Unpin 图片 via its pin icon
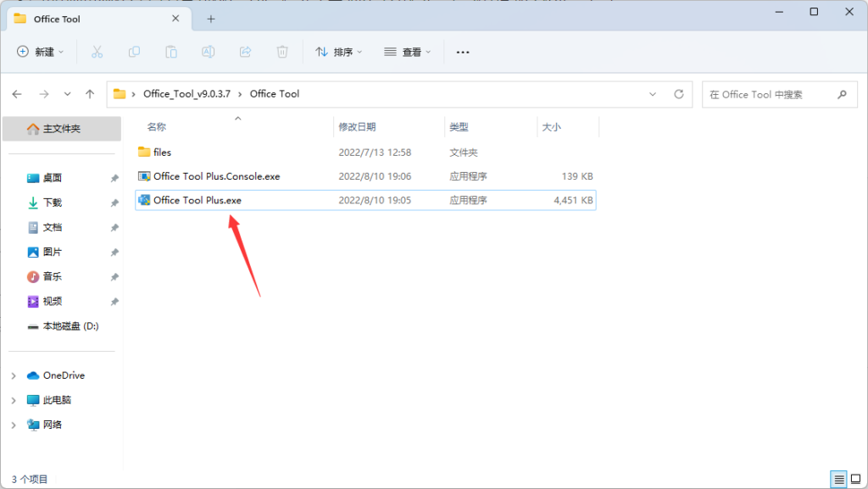This screenshot has width=868, height=489. tap(114, 253)
